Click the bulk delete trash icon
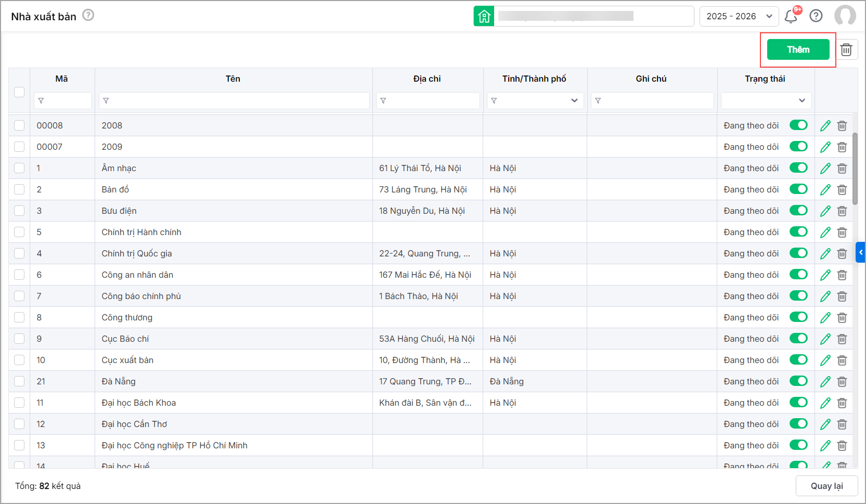The image size is (866, 504). (846, 50)
